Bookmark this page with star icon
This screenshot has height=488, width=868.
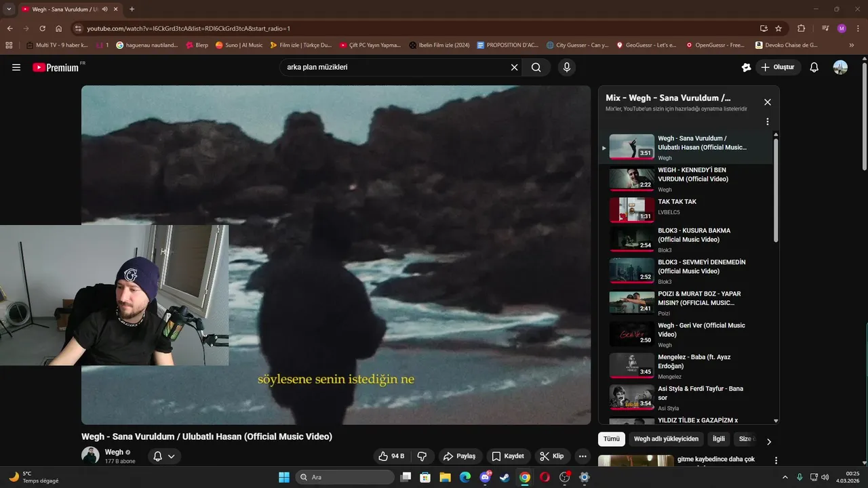tap(778, 28)
